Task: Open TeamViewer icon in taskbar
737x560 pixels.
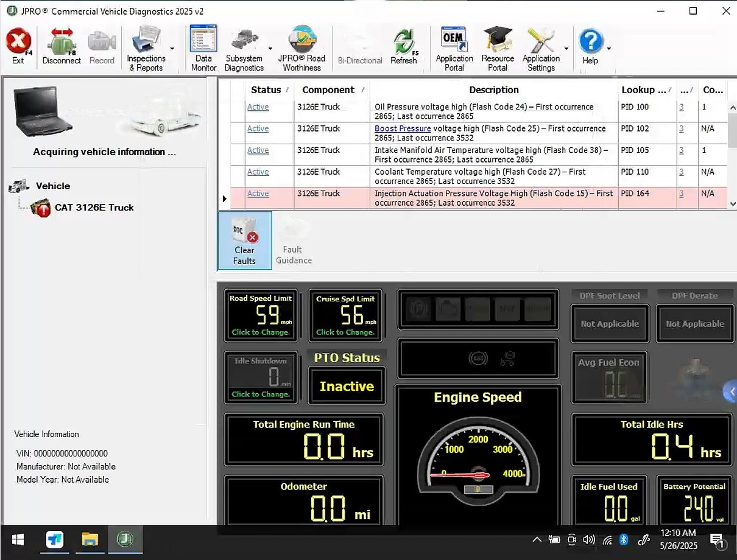Action: coord(55,540)
